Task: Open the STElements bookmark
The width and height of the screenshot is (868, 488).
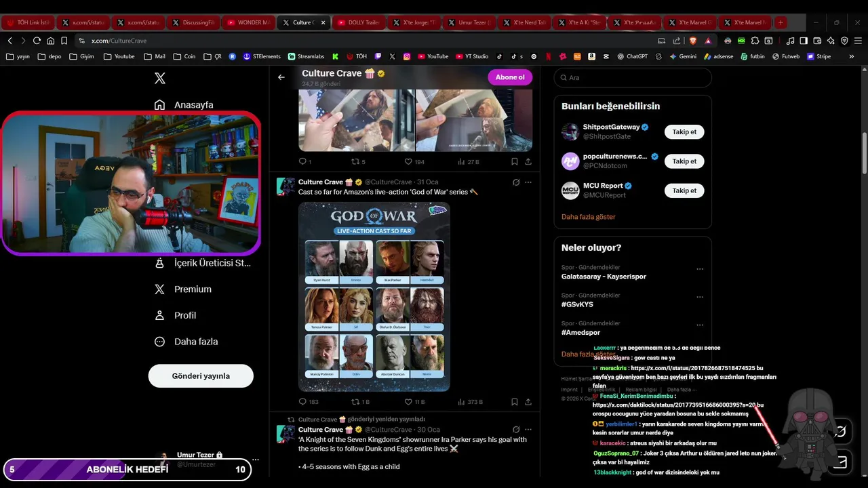Action: pos(262,56)
